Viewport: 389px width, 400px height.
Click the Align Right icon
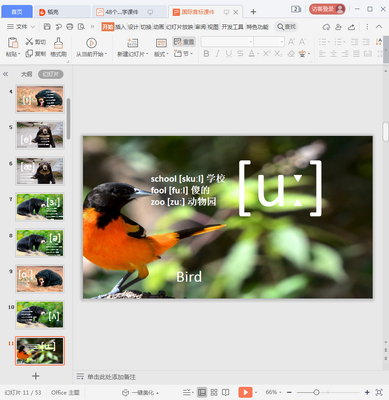[x=345, y=54]
